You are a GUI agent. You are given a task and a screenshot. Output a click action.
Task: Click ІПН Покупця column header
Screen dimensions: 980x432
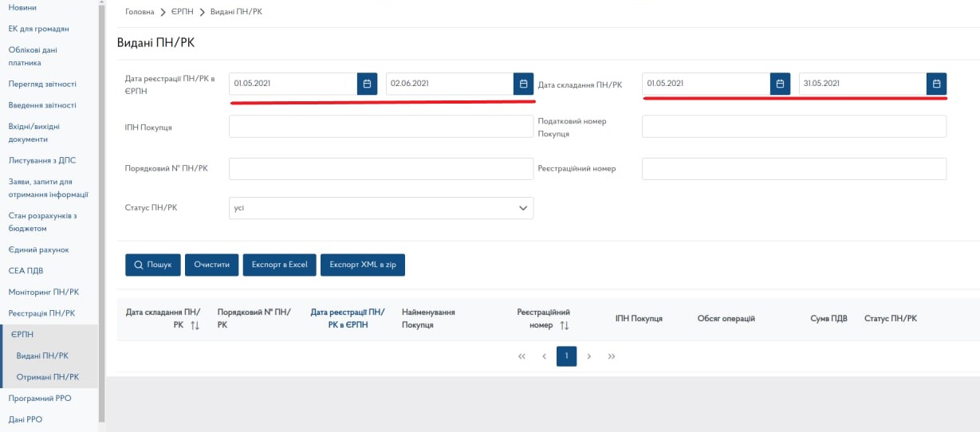coord(639,319)
